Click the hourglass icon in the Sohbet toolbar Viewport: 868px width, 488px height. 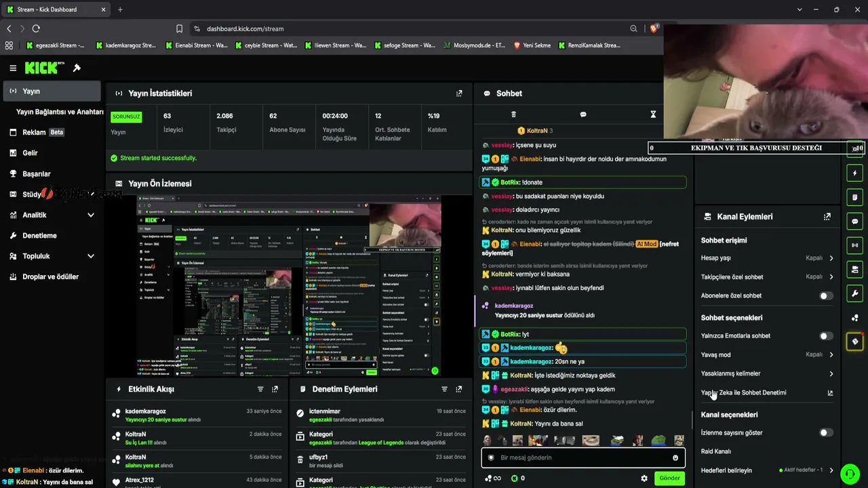pyautogui.click(x=653, y=115)
